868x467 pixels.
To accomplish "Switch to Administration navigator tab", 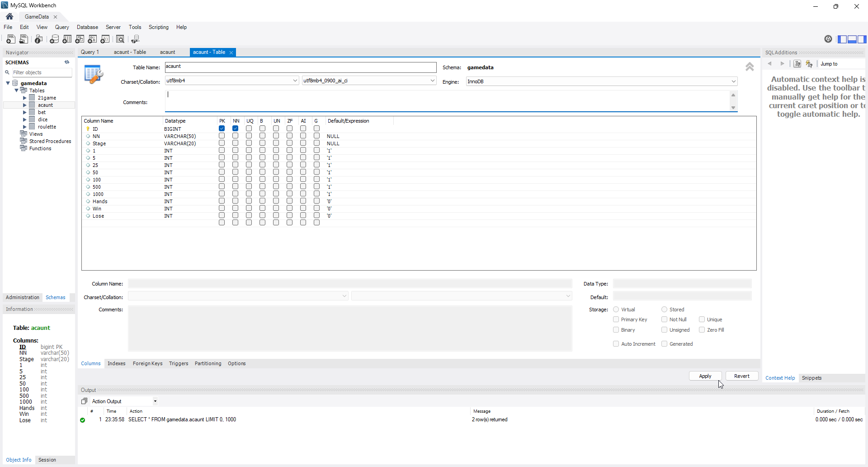I will pyautogui.click(x=23, y=297).
